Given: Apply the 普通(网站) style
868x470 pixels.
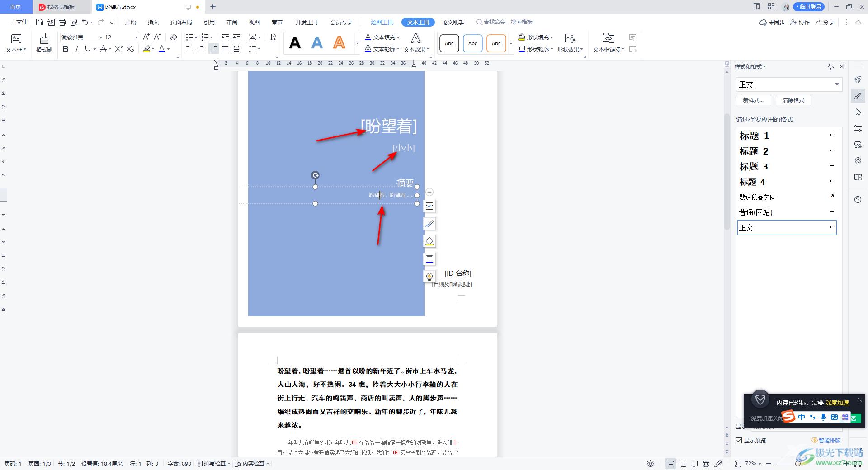Looking at the screenshot, I should 787,212.
